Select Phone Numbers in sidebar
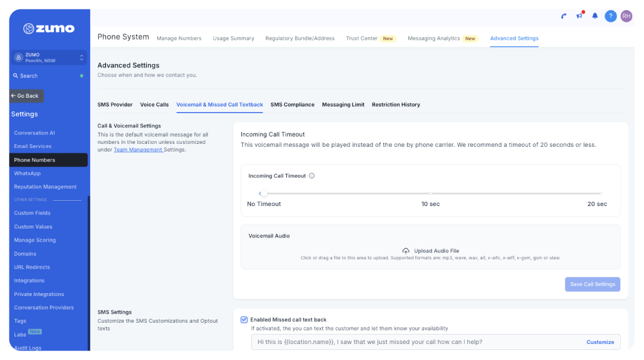Viewport: 644px width, 360px height. click(x=49, y=160)
